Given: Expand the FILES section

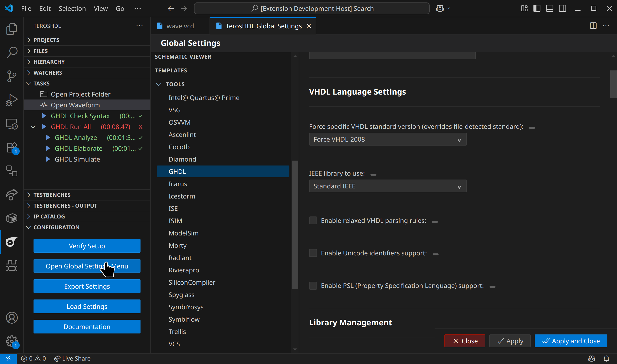Looking at the screenshot, I should pyautogui.click(x=87, y=51).
